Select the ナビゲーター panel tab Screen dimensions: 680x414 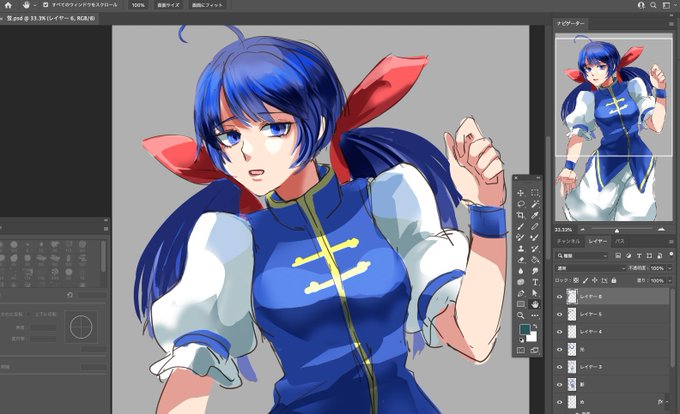click(570, 23)
